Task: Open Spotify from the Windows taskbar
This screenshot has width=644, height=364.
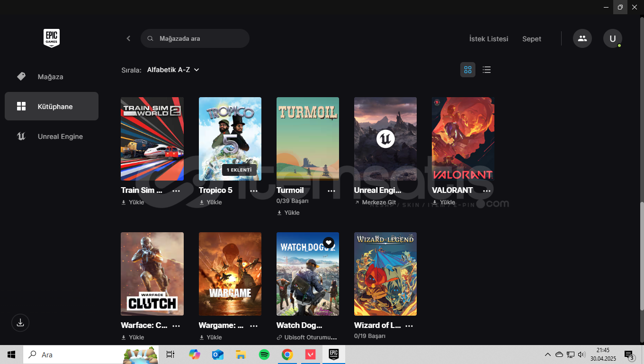Action: coord(264,355)
